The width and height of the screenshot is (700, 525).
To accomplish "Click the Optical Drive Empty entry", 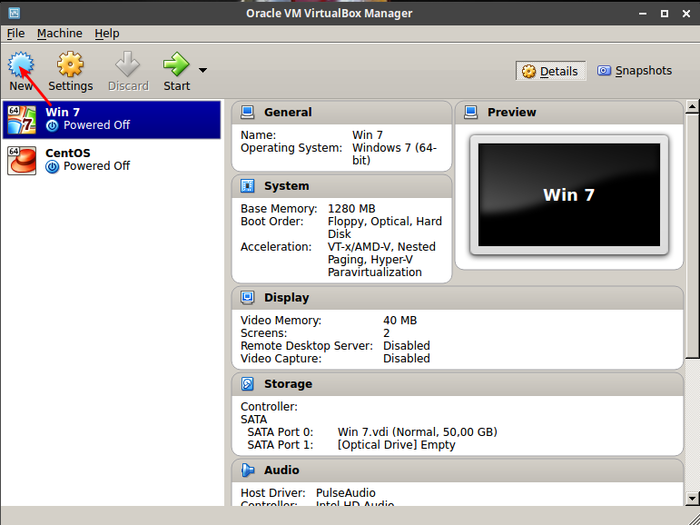I will (x=396, y=445).
